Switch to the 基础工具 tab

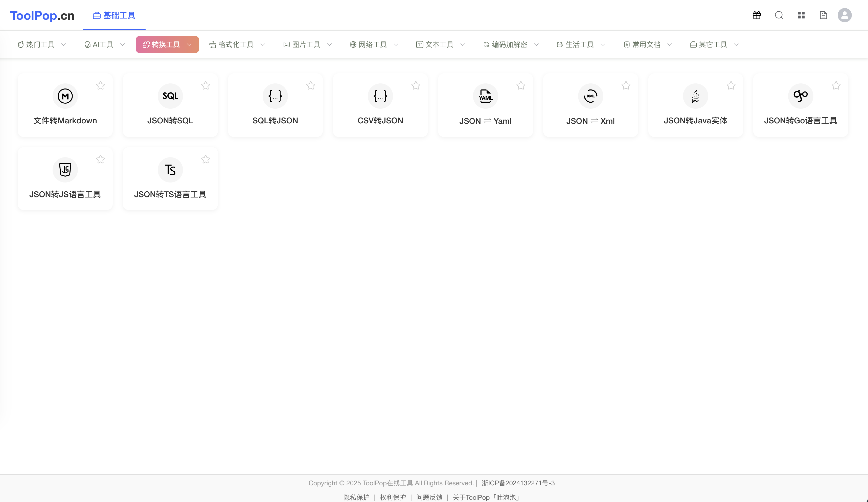(114, 15)
